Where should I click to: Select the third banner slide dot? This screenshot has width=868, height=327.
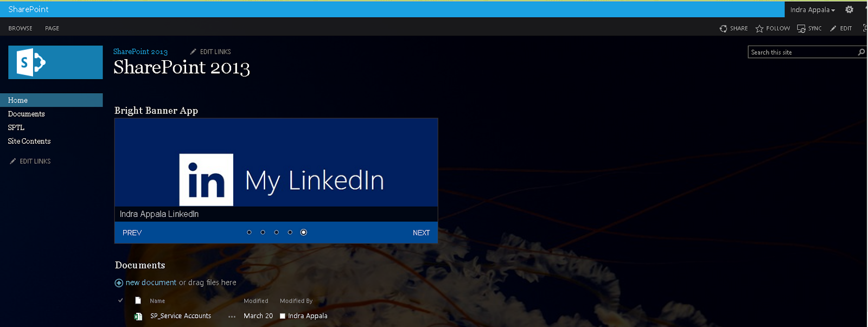(x=276, y=232)
